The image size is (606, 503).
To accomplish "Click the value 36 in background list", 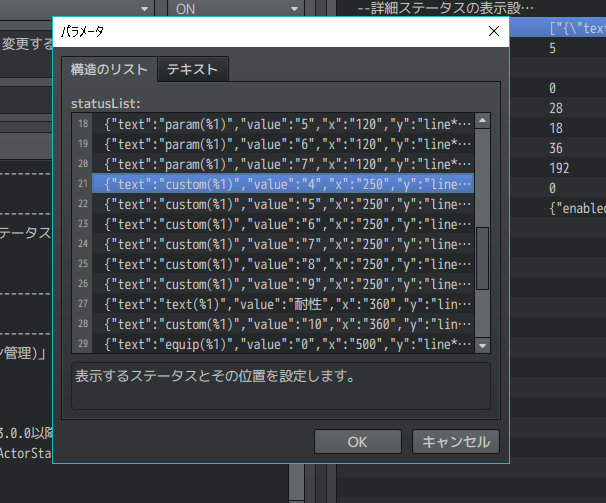I will pyautogui.click(x=556, y=148).
